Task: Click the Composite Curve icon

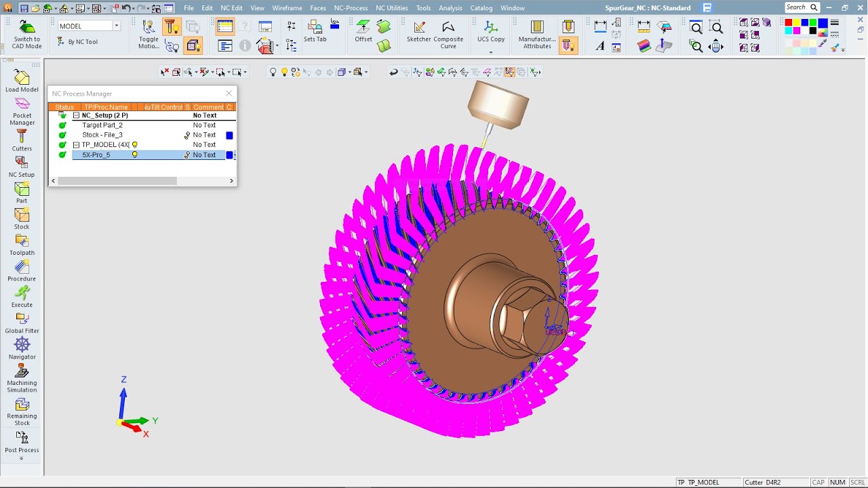Action: click(448, 27)
